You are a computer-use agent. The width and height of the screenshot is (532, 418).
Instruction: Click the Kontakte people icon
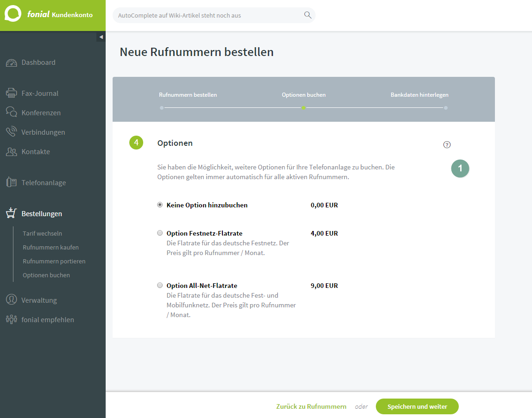[x=11, y=151]
